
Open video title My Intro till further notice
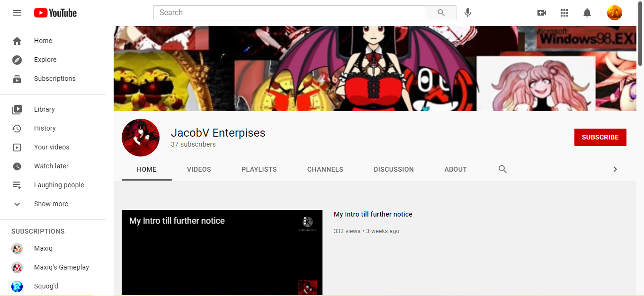[x=373, y=214]
